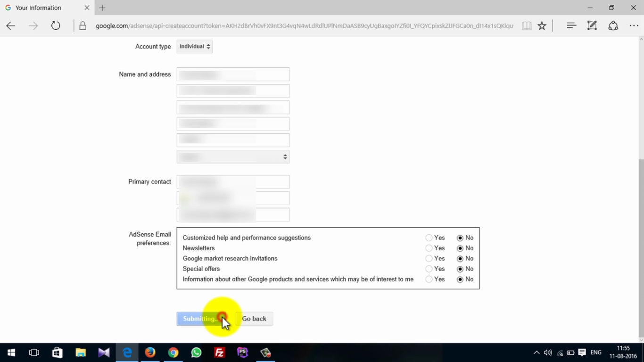Select No for Customized help and performance suggestions

(x=460, y=238)
